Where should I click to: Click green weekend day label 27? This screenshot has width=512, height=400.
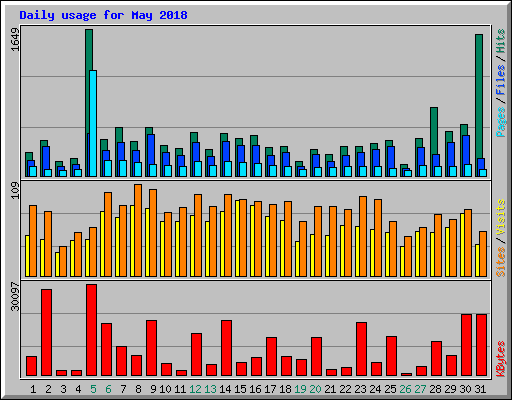pos(420,389)
